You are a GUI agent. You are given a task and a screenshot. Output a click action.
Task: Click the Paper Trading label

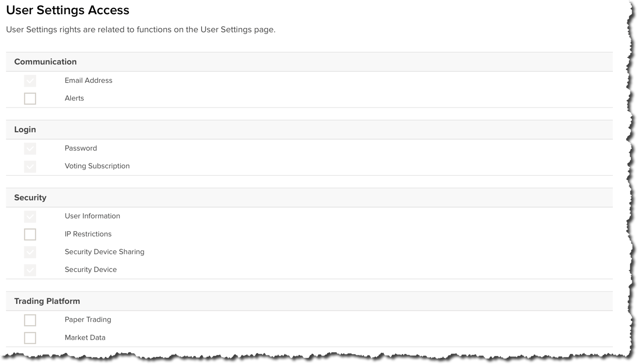(88, 319)
